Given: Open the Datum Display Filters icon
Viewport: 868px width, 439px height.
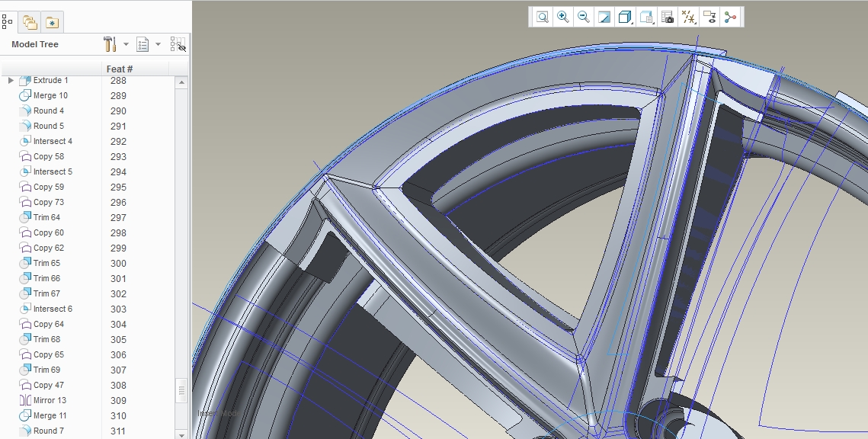Looking at the screenshot, I should tap(689, 18).
